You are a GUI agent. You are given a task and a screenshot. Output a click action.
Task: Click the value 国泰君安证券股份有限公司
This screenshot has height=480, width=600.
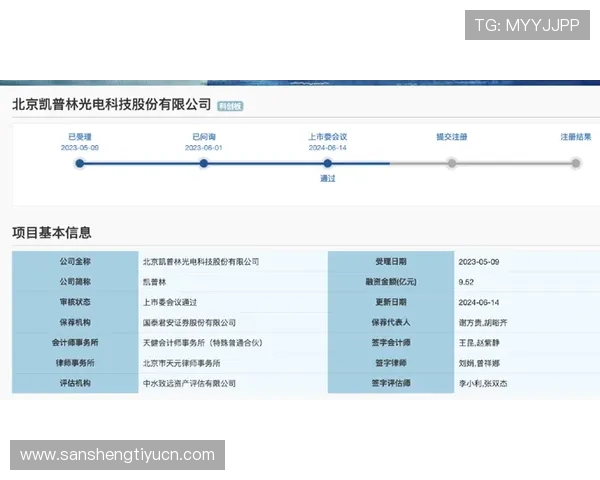coord(189,323)
